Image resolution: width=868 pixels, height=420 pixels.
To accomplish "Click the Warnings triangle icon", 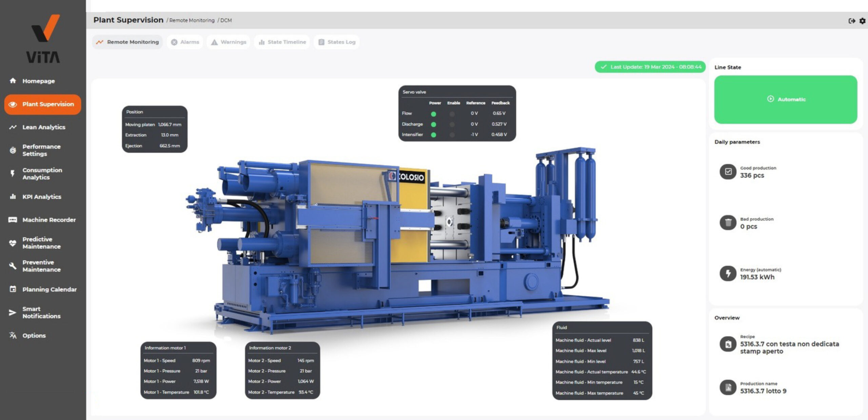I will click(x=214, y=42).
